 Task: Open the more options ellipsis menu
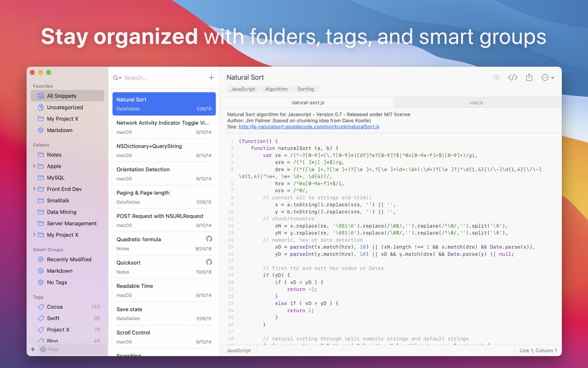(x=547, y=78)
